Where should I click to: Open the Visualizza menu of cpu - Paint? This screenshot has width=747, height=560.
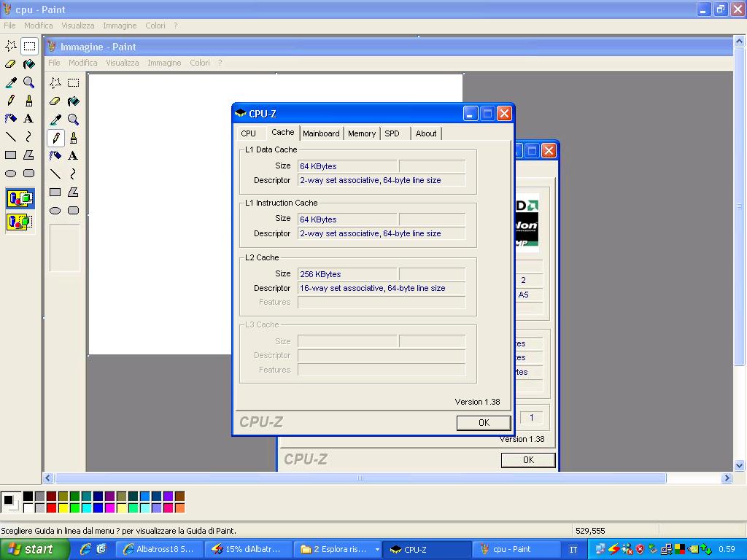coord(77,26)
